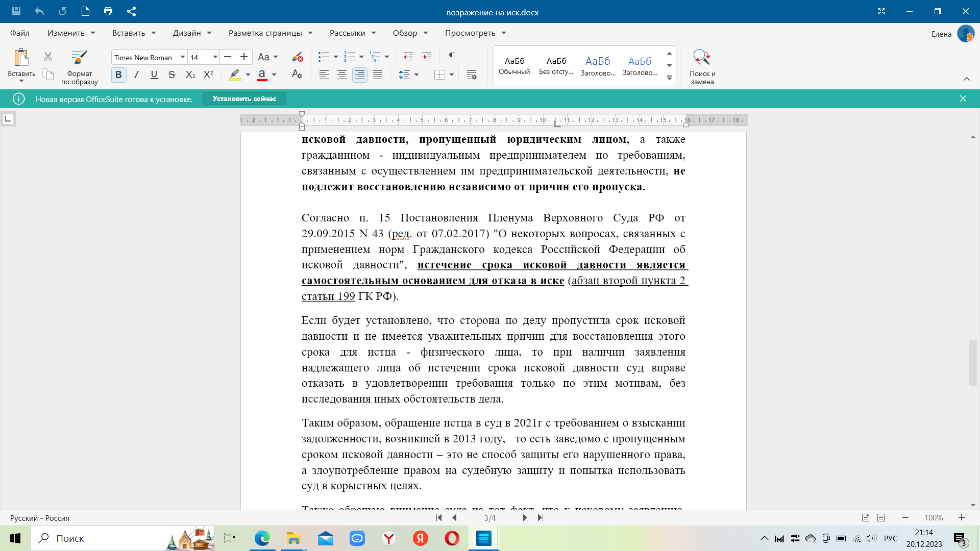Cut text using the scissors icon
The width and height of the screenshot is (980, 551).
pos(47,56)
